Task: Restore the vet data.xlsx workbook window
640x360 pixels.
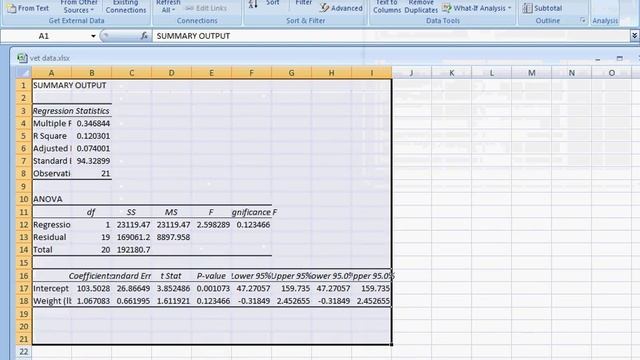Action: (x=620, y=58)
